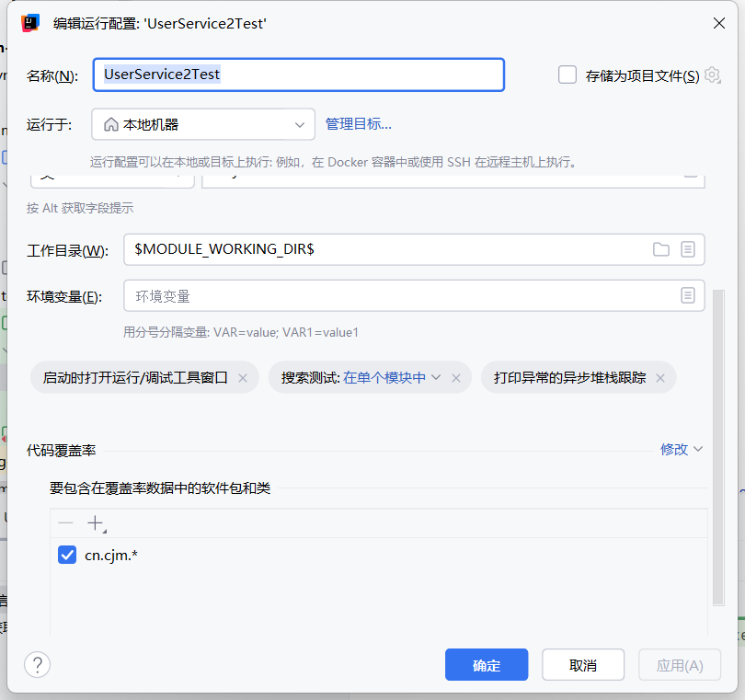Click the 确定 button

click(x=486, y=665)
